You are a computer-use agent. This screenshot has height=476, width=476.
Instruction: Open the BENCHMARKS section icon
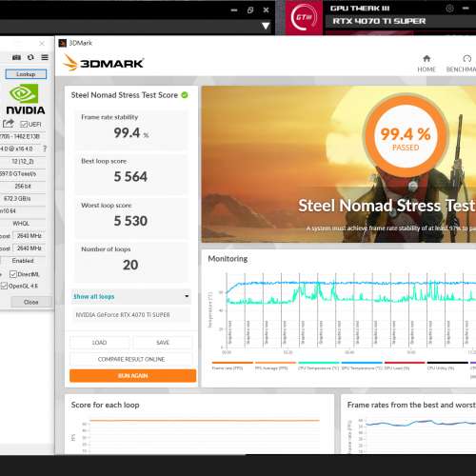point(466,59)
